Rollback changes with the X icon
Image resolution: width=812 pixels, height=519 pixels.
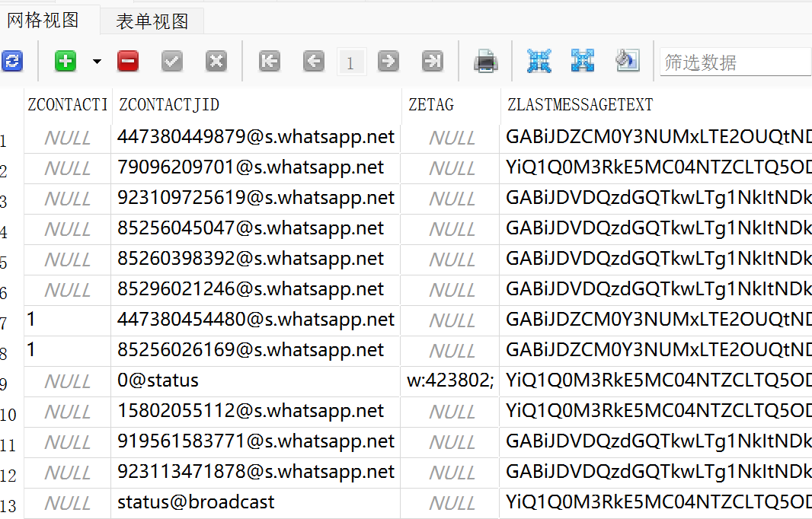[x=216, y=62]
